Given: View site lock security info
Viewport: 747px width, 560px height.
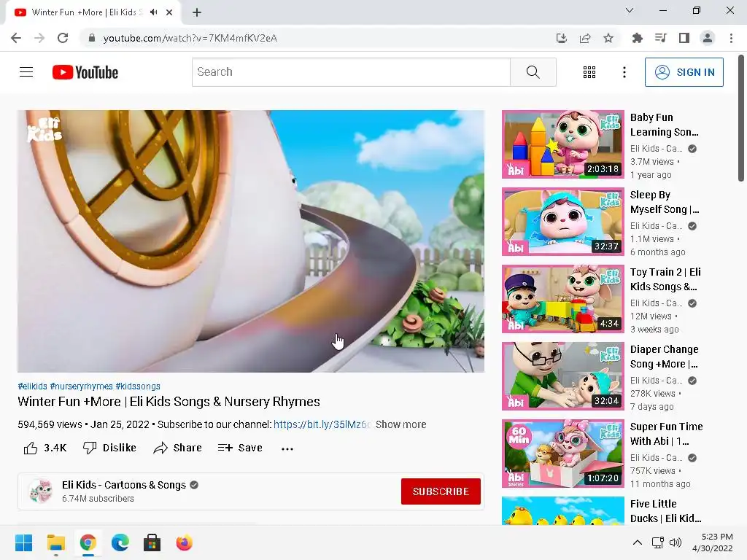Looking at the screenshot, I should 91,38.
